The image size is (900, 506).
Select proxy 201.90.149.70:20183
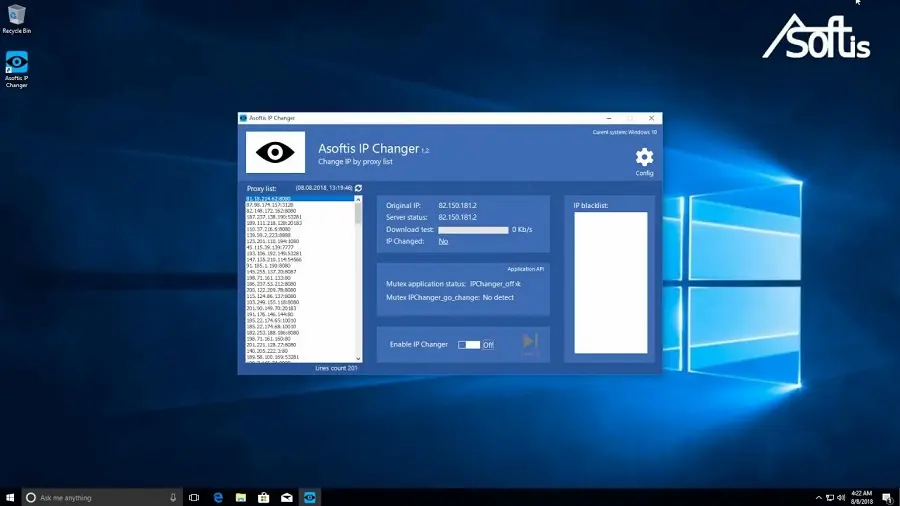[271, 308]
